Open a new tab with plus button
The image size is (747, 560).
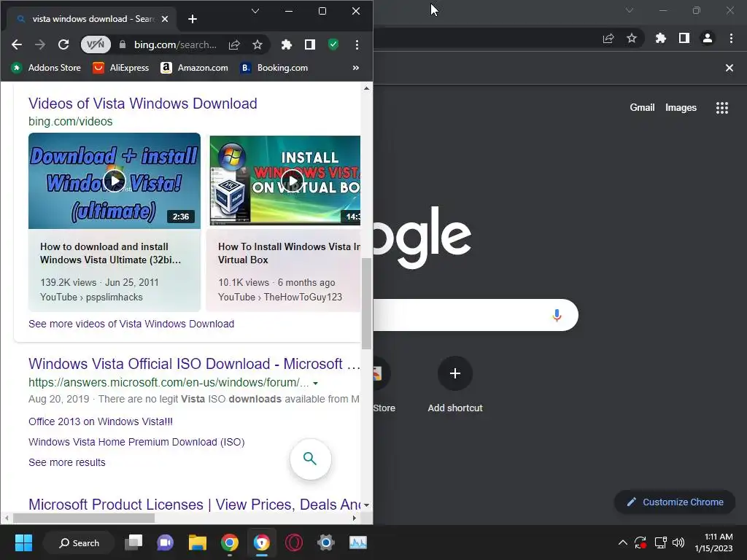pyautogui.click(x=193, y=19)
